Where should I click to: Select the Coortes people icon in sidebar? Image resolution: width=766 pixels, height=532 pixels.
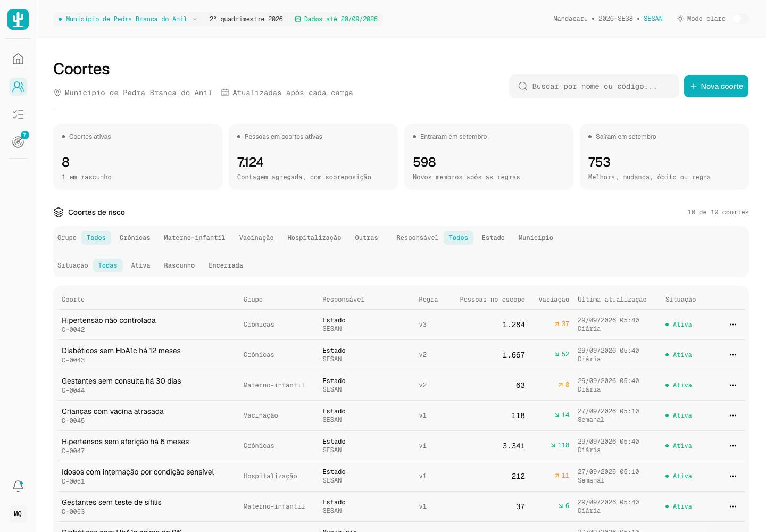click(18, 86)
